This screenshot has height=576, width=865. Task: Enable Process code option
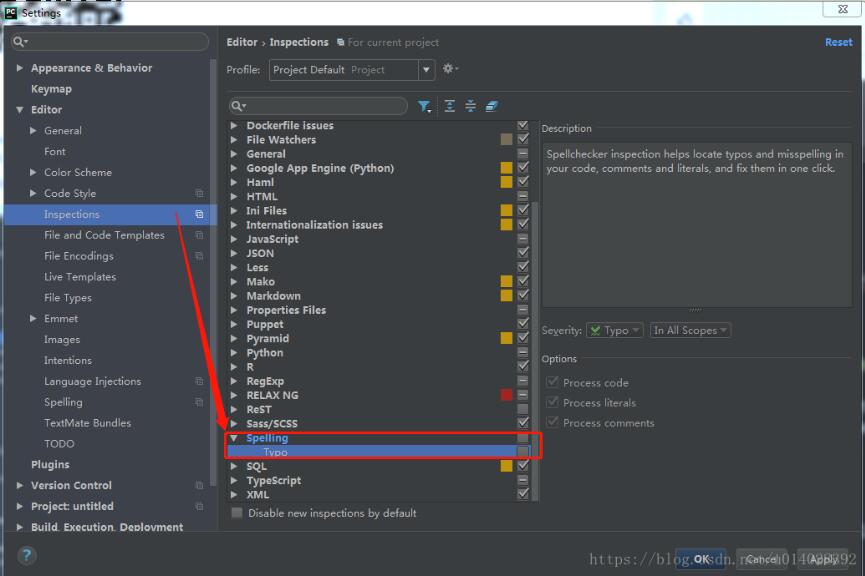pos(553,382)
